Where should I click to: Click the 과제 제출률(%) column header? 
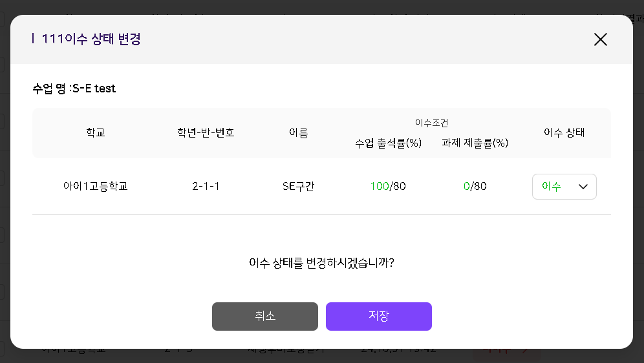(475, 143)
